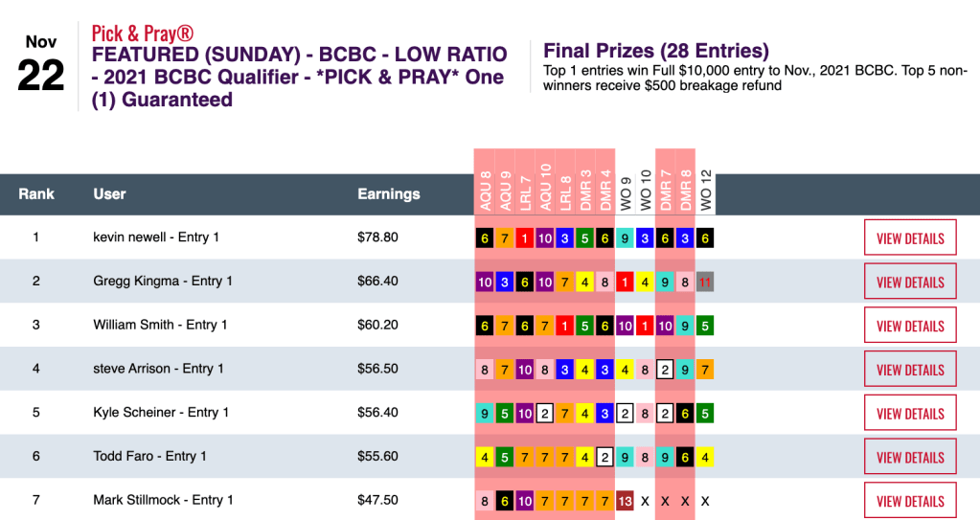This screenshot has height=520, width=980.
Task: Show details of Mark Stillmock's entry
Action: (x=910, y=501)
